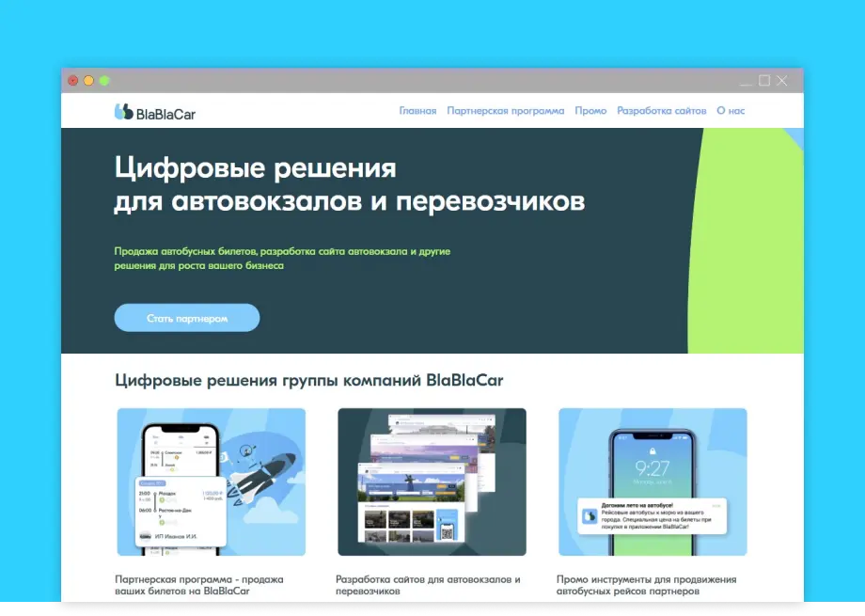Open the Главная navigation item
This screenshot has width=865, height=616.
(417, 111)
